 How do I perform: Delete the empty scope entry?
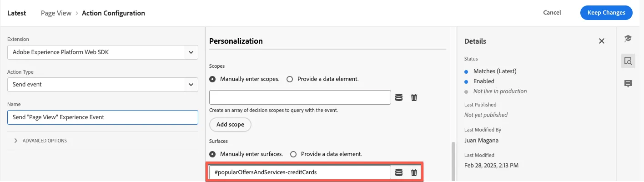414,97
